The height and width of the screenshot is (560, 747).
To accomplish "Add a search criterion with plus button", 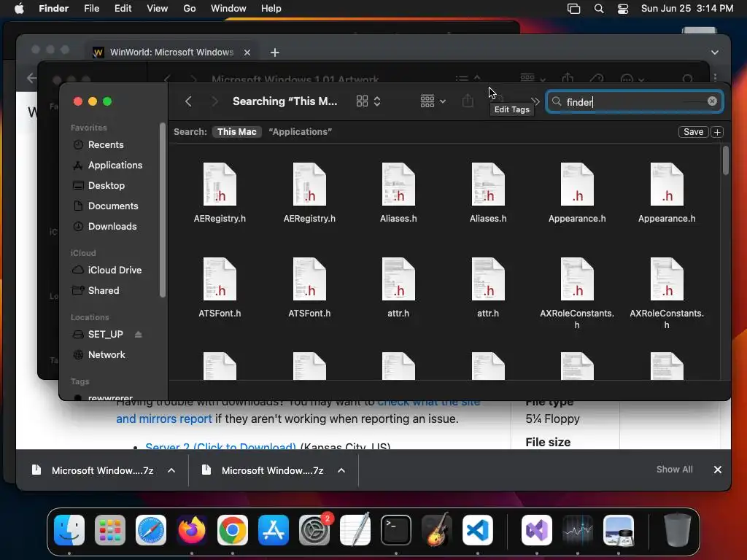I will tap(717, 132).
